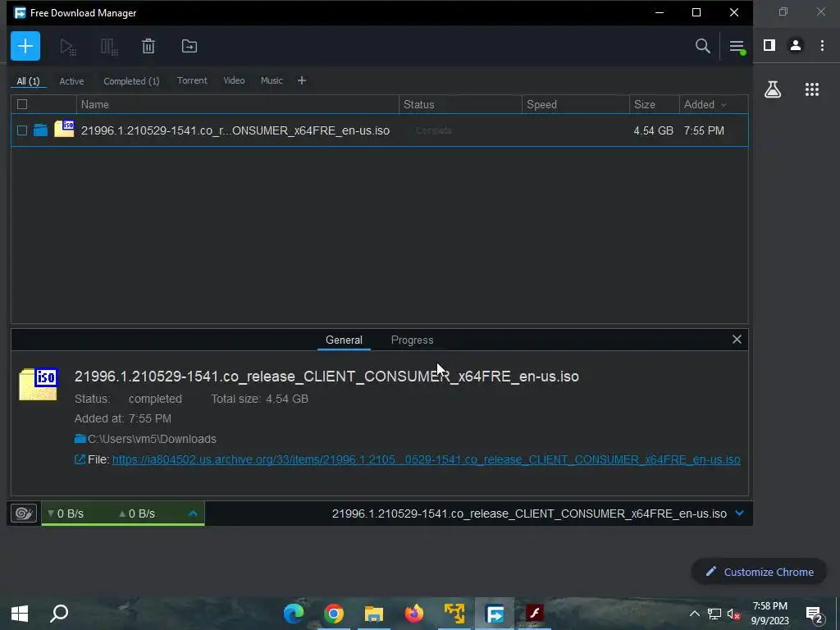Show All (1) downloads filter
Screen dimensions: 840x630
pyautogui.click(x=28, y=81)
